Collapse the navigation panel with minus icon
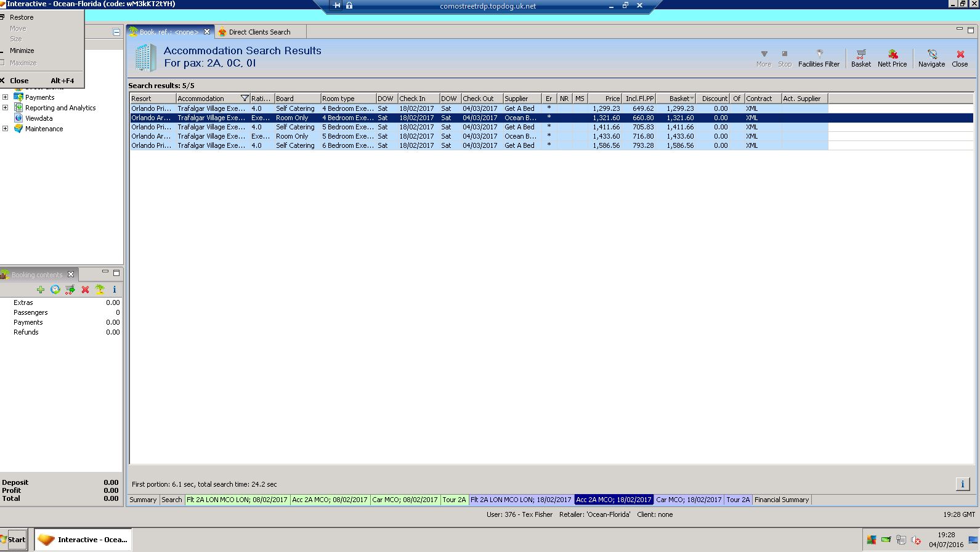 coord(116,32)
